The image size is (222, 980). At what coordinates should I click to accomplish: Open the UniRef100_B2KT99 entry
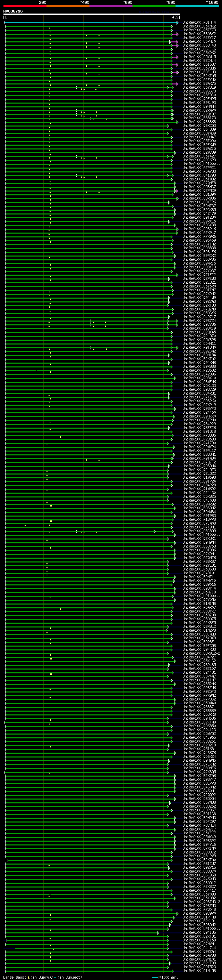199,963
